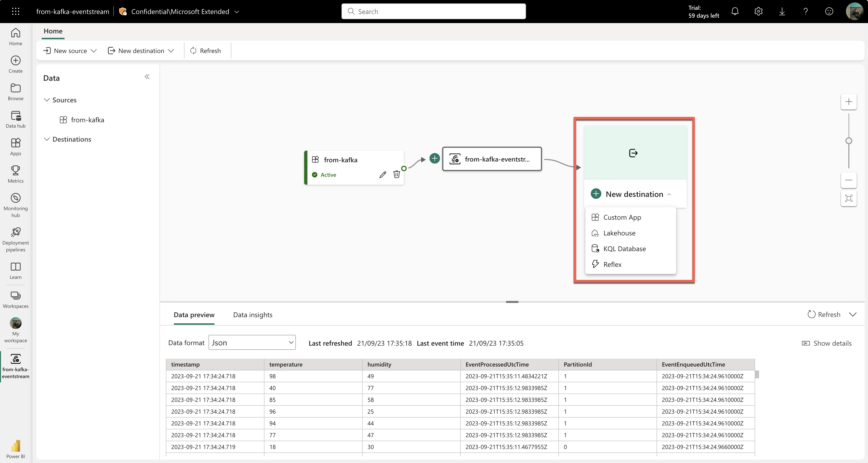Image resolution: width=868 pixels, height=463 pixels.
Task: Open the help question mark icon
Action: [806, 12]
